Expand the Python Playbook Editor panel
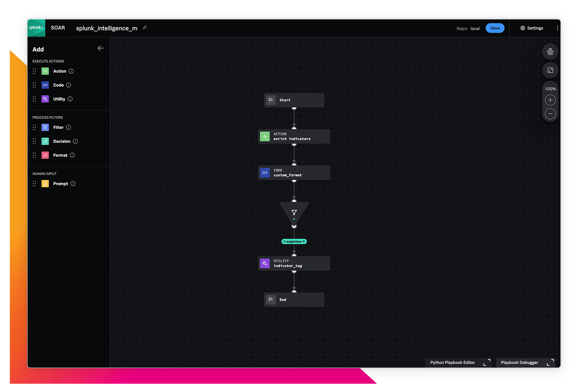Screen dimensions: 588x387 point(487,363)
